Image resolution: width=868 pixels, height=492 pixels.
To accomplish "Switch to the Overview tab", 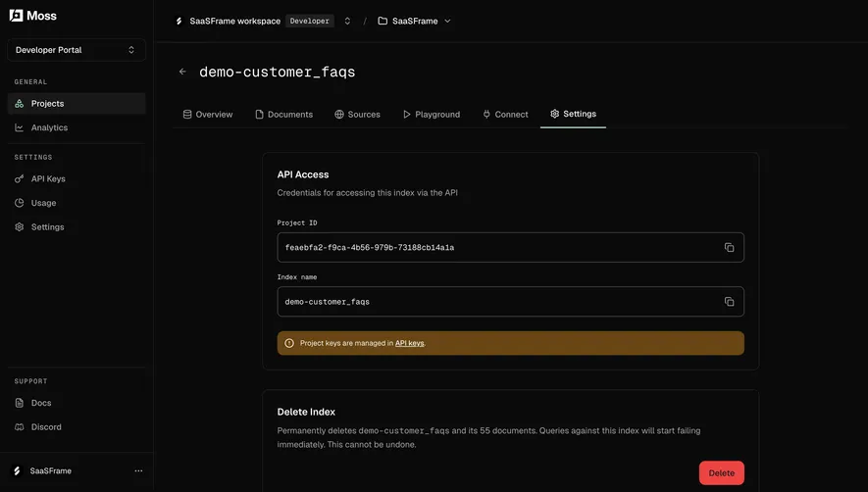I will (x=208, y=114).
